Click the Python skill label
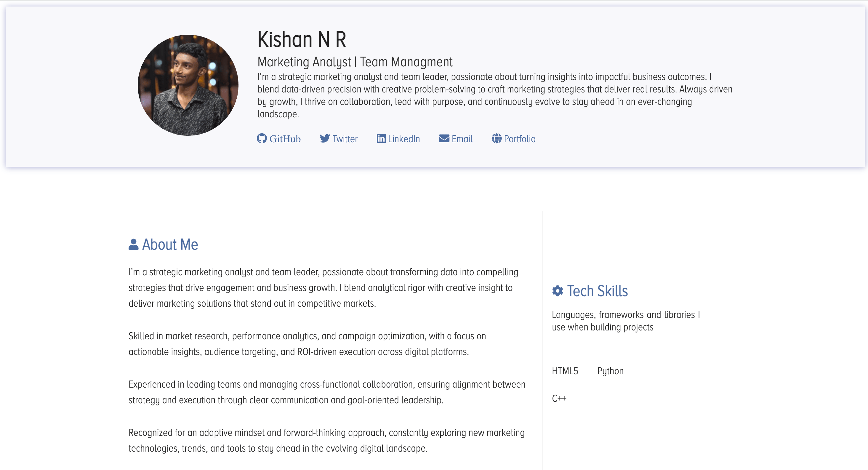Viewport: 868px width, 470px height. [x=610, y=371]
